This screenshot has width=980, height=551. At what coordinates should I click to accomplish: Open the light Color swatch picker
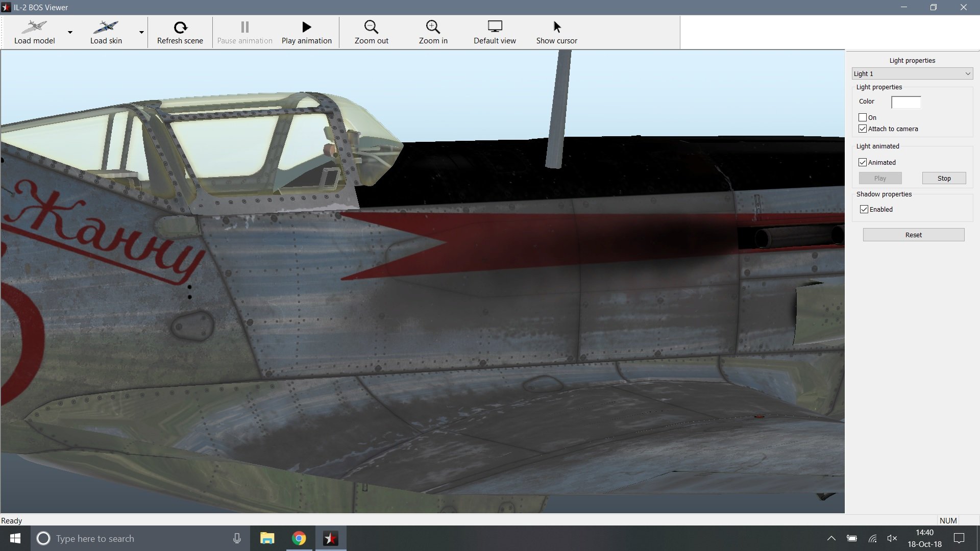[x=906, y=102]
